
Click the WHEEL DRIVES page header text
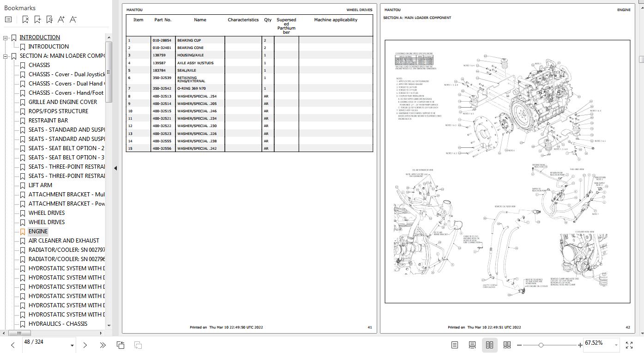359,10
